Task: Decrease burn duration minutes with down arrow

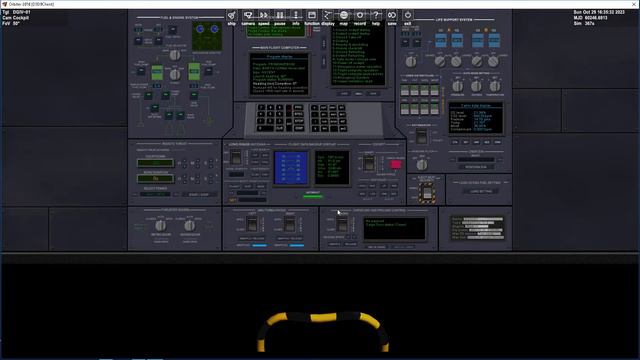Action: click(198, 181)
